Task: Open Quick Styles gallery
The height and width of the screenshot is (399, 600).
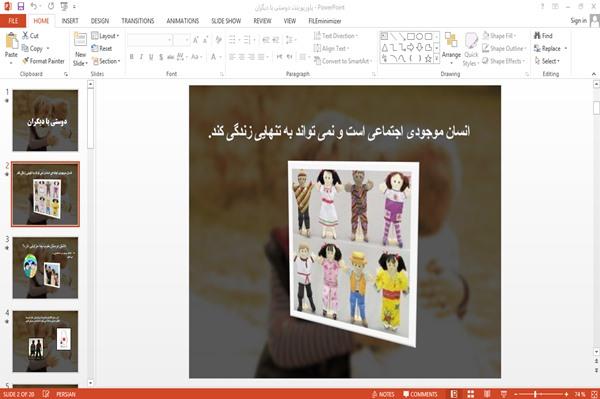Action: [x=471, y=49]
